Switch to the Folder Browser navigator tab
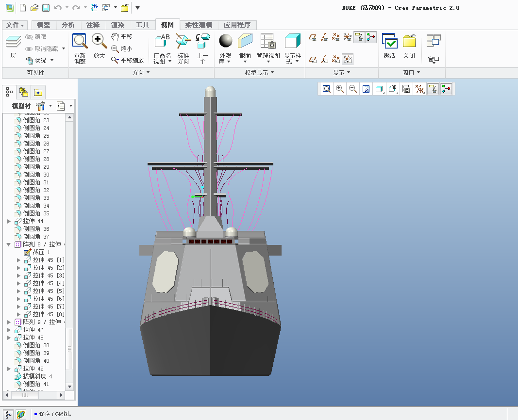 (x=23, y=92)
